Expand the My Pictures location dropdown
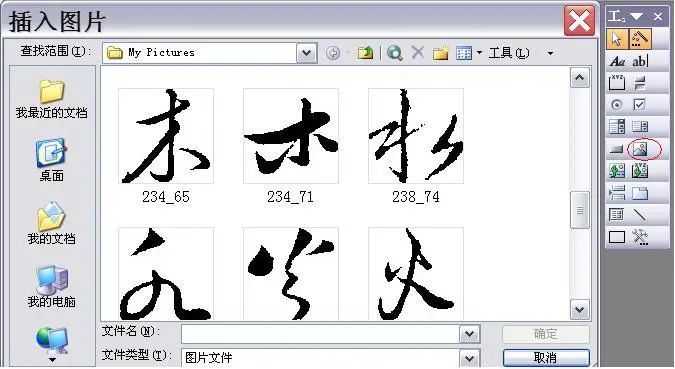 307,53
